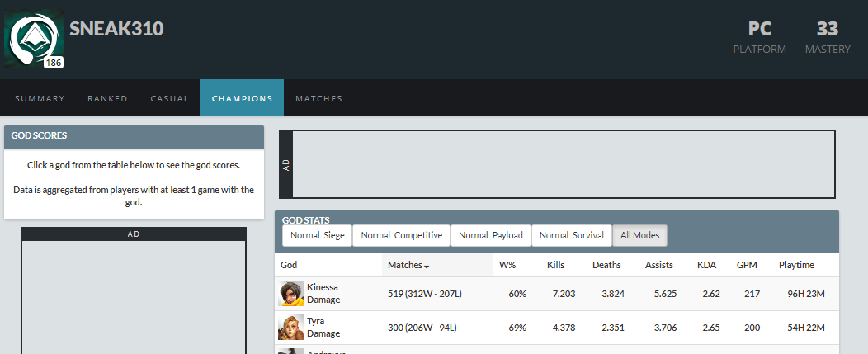The image size is (868, 354).
Task: Click Tyra's 200 GPM value
Action: [752, 328]
